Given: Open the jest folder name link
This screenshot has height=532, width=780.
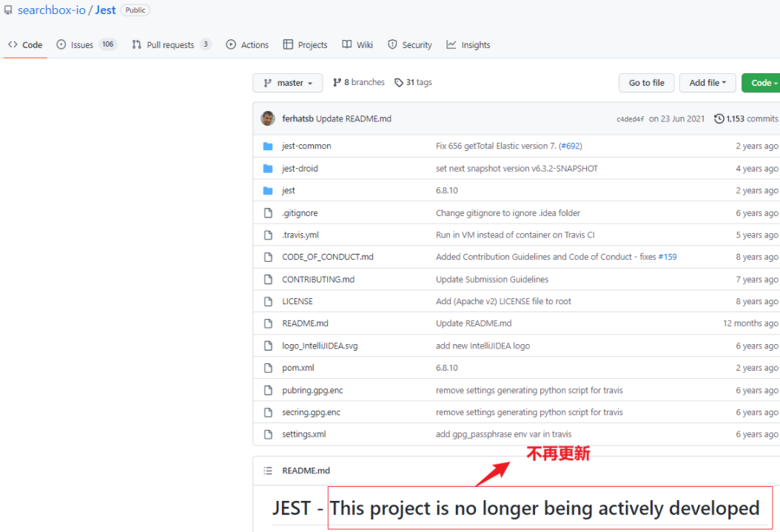Looking at the screenshot, I should 289,190.
